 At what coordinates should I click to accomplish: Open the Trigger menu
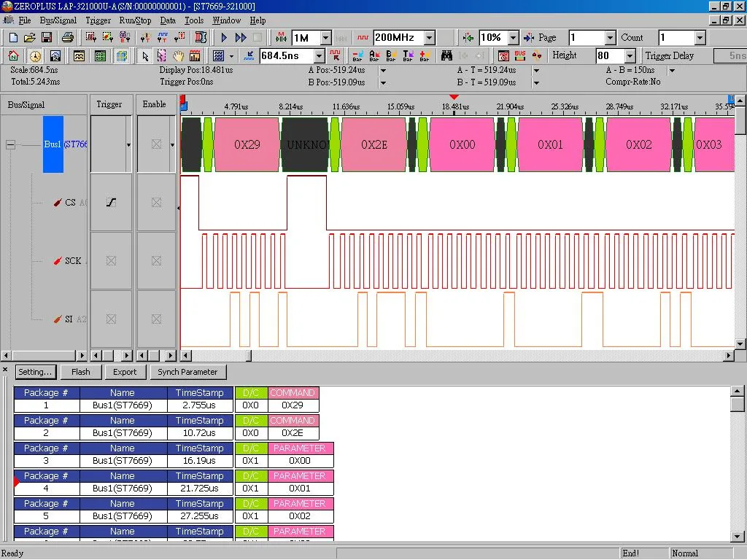pos(98,20)
